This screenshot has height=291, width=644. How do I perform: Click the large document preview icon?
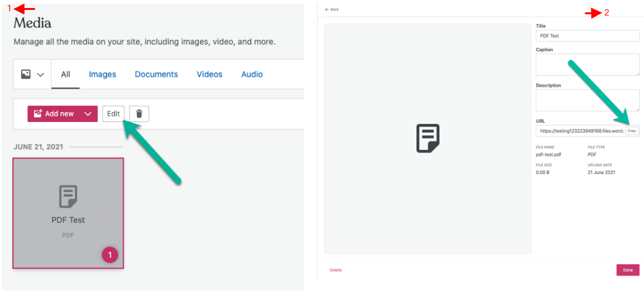click(x=427, y=139)
